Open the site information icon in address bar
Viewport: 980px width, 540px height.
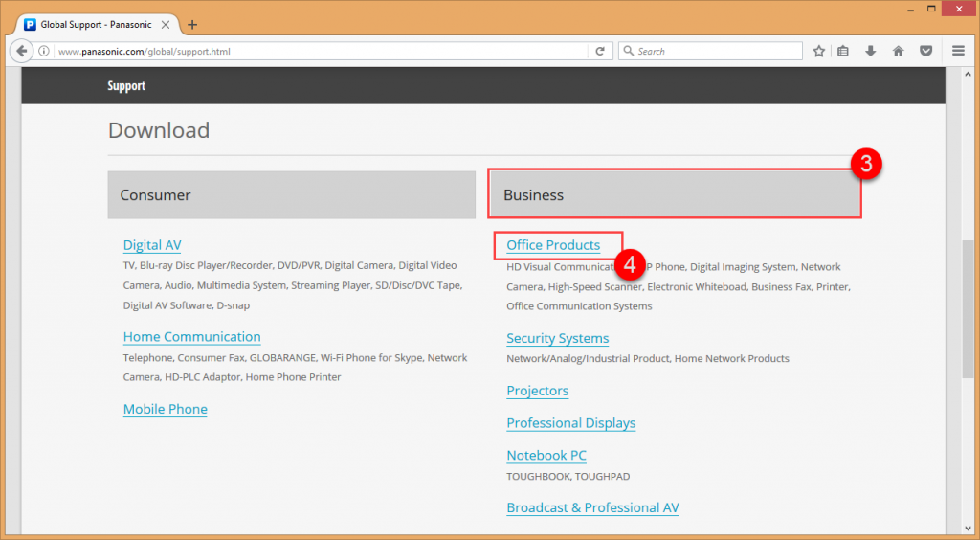coord(44,52)
